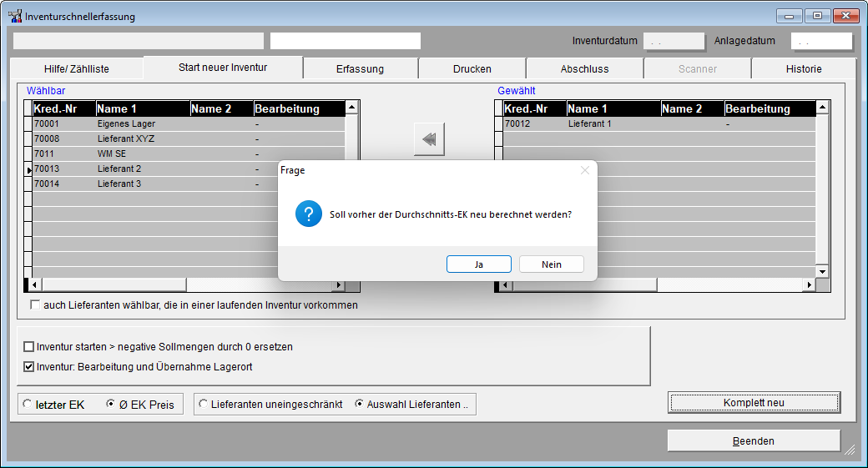Click scroll-right arrow of the Gewählt table
Viewport: 868px width, 468px height.
[x=809, y=285]
